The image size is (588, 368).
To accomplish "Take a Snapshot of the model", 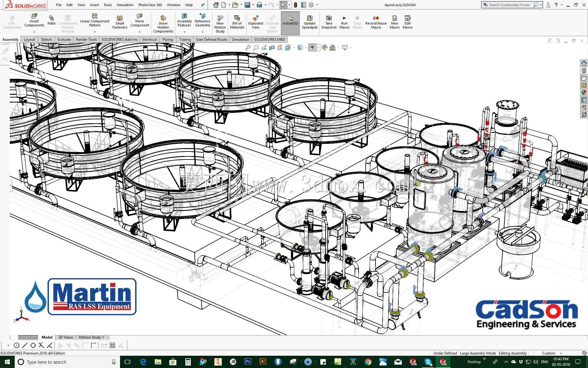I will (x=329, y=22).
